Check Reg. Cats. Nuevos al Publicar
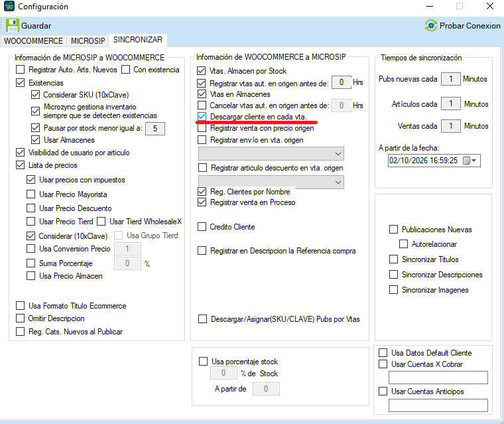Viewport: 504px width, 424px height. click(x=21, y=331)
